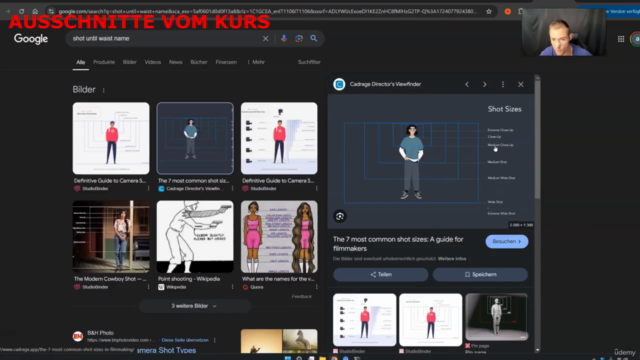Visit page with the Besuchen button
The height and width of the screenshot is (360, 640).
coord(507,242)
